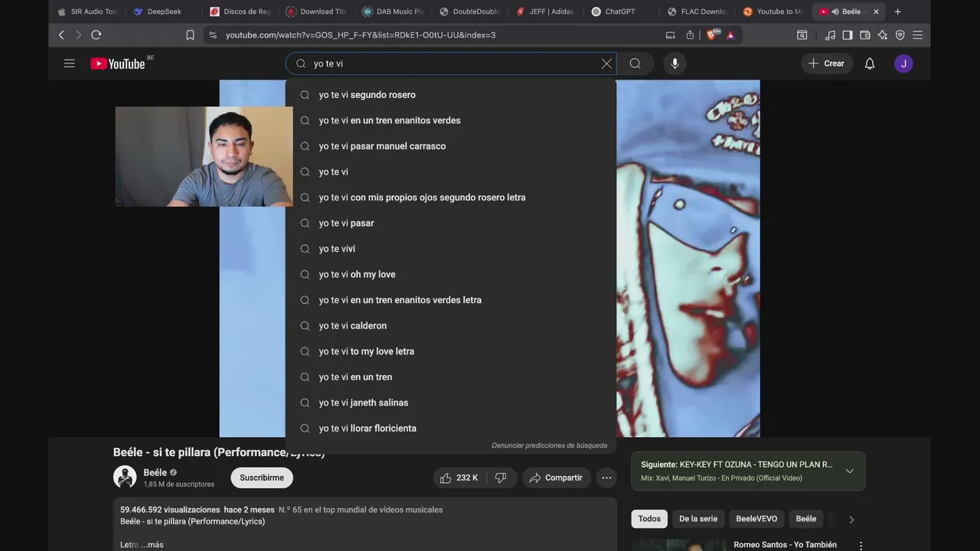980x551 pixels.
Task: Select suggestion 'yo te vi janeth salinas'
Action: (451, 403)
